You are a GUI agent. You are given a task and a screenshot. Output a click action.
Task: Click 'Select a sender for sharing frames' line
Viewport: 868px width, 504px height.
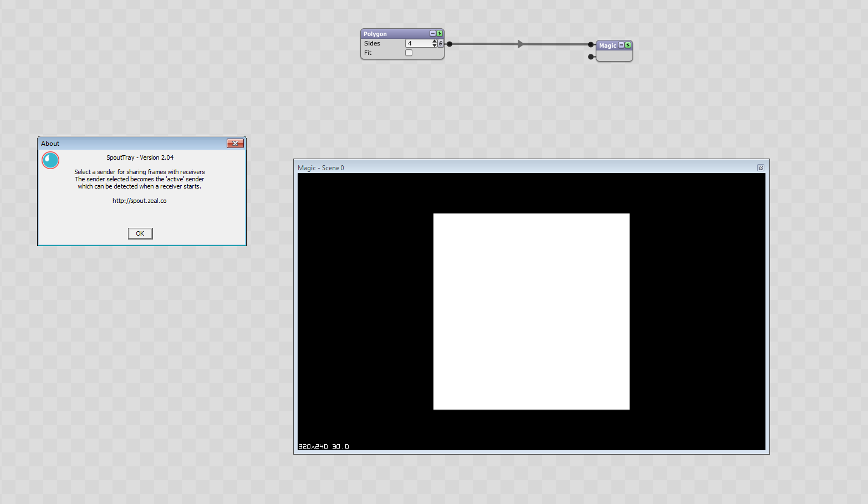pos(140,172)
